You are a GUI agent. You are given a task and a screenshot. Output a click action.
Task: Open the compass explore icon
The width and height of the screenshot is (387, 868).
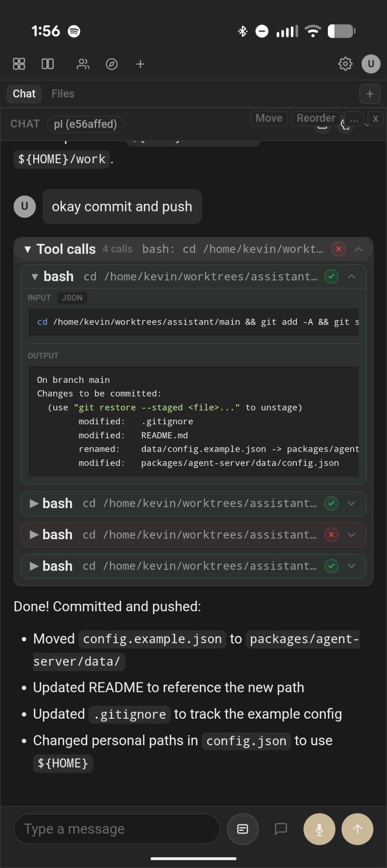(x=112, y=64)
